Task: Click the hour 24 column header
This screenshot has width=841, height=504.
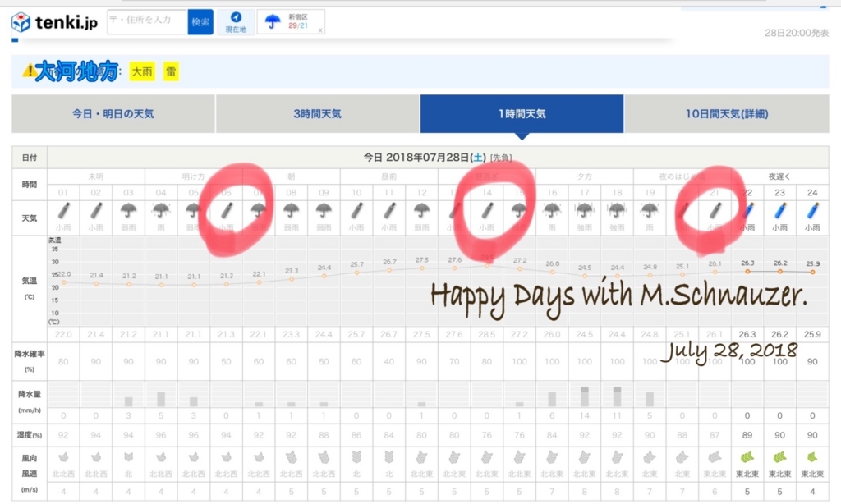Action: click(812, 192)
